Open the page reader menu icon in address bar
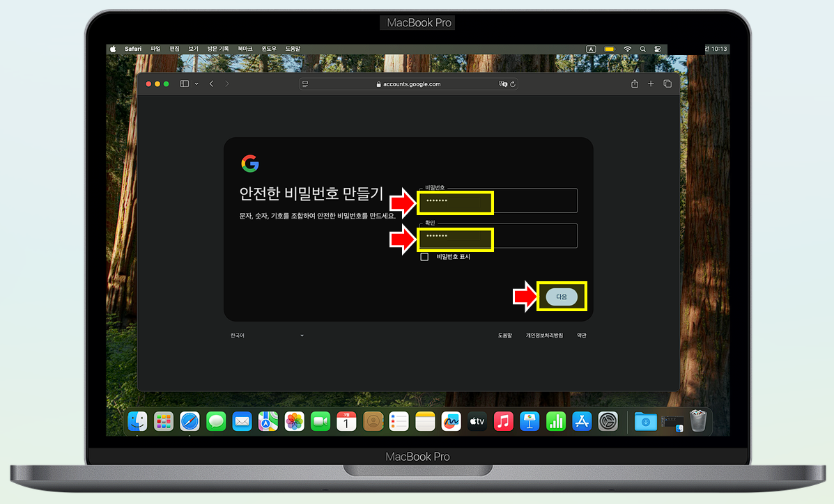Viewport: 834px width, 504px height. 304,84
